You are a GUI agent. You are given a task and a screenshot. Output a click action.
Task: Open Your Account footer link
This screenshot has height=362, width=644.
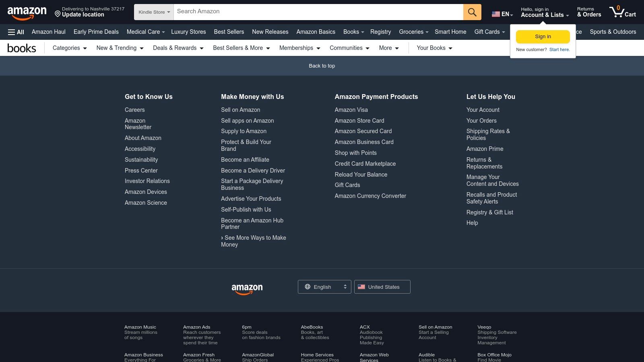[483, 110]
